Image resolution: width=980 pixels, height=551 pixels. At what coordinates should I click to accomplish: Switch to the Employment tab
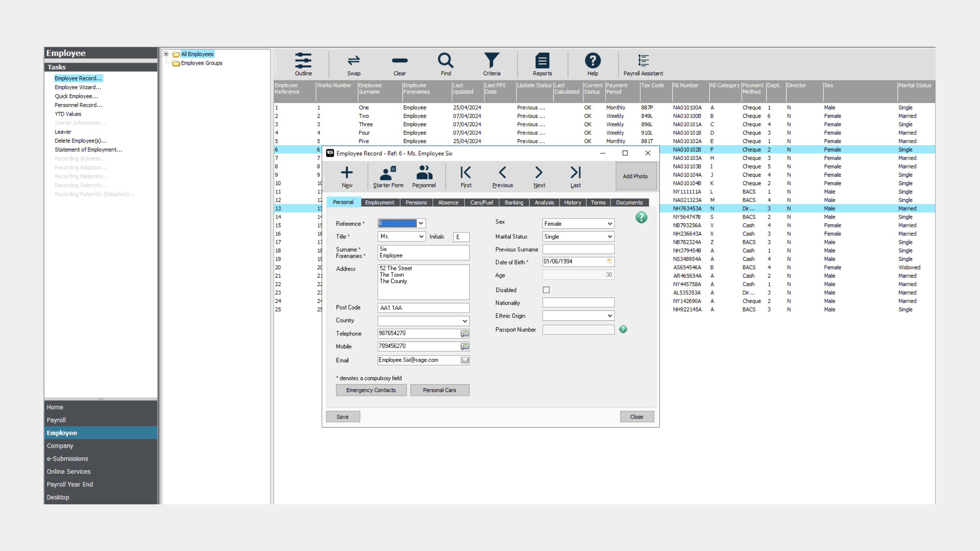point(379,203)
